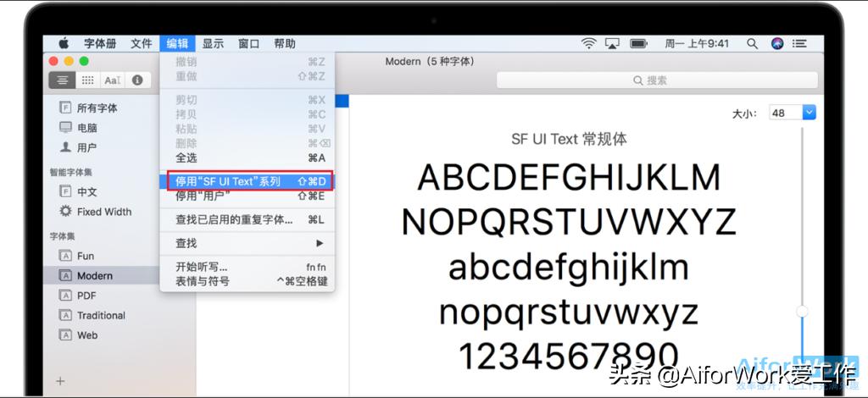Click the 所有字体 sidebar icon
This screenshot has width=868, height=398.
(x=66, y=108)
